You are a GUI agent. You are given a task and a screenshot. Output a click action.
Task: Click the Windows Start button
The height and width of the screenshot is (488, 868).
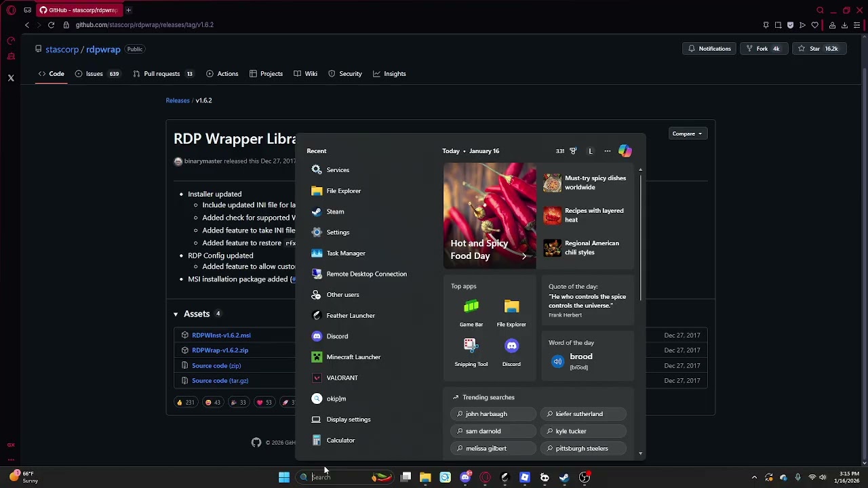click(x=284, y=478)
